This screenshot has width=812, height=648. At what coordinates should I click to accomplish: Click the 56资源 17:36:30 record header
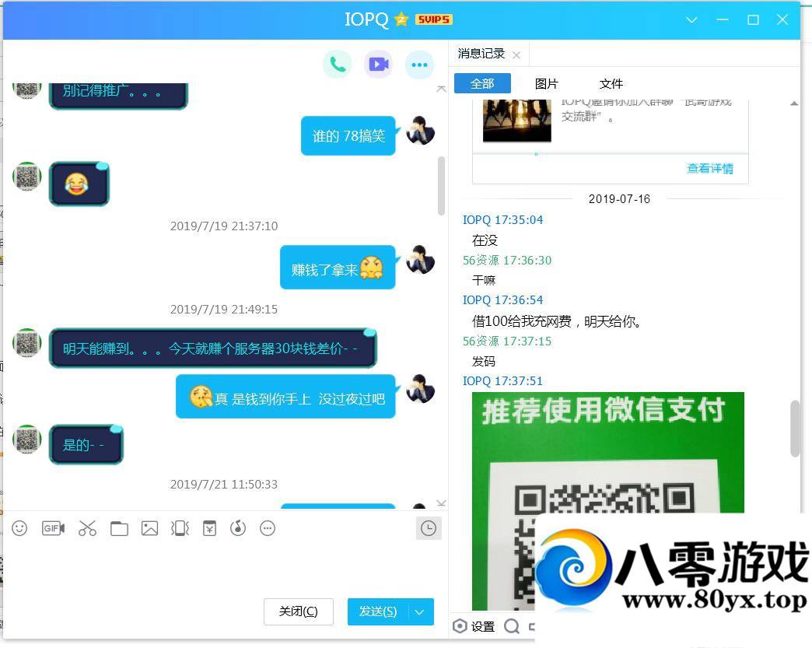click(507, 260)
